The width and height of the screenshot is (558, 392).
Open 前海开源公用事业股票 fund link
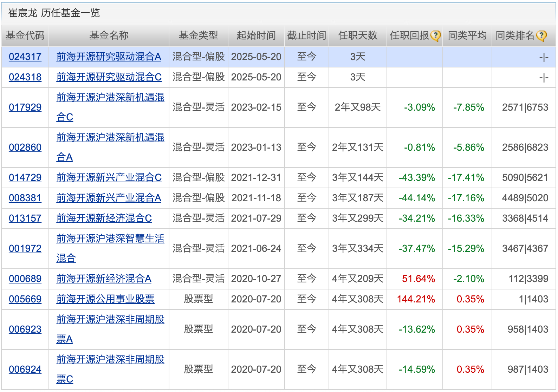(x=105, y=299)
